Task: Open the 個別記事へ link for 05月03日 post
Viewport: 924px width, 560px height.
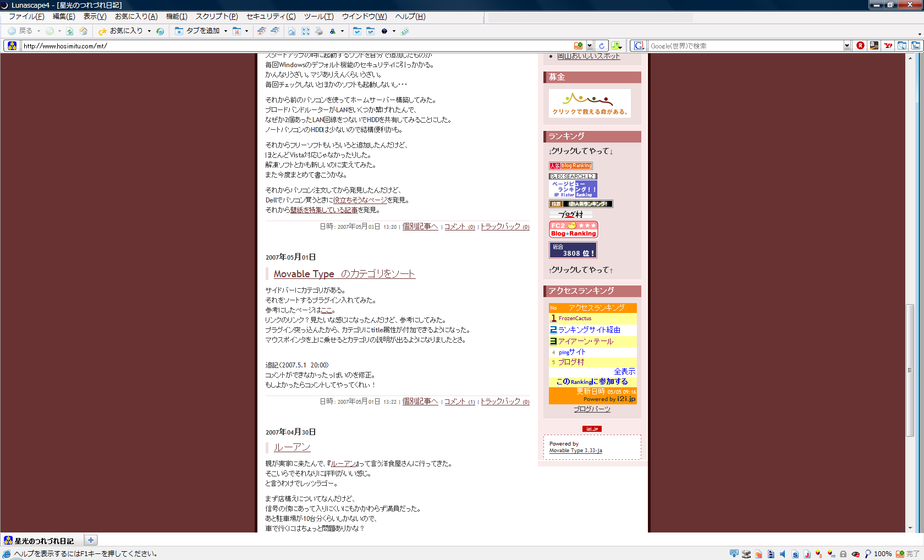Action: [x=420, y=227]
